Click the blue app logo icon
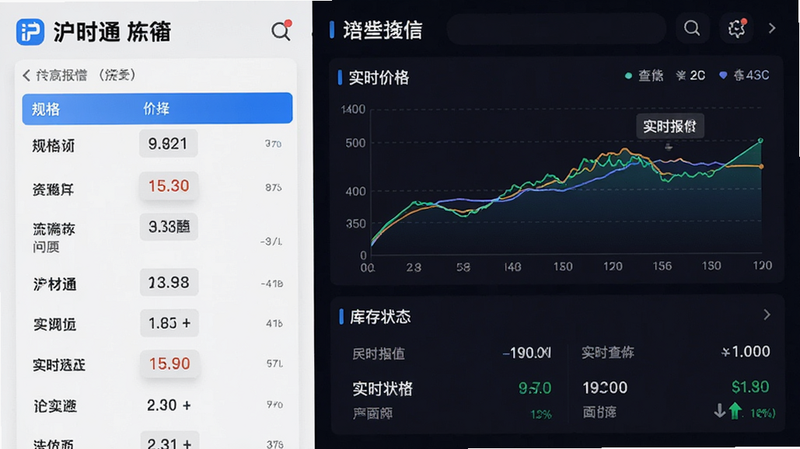800x449 pixels. click(x=30, y=32)
